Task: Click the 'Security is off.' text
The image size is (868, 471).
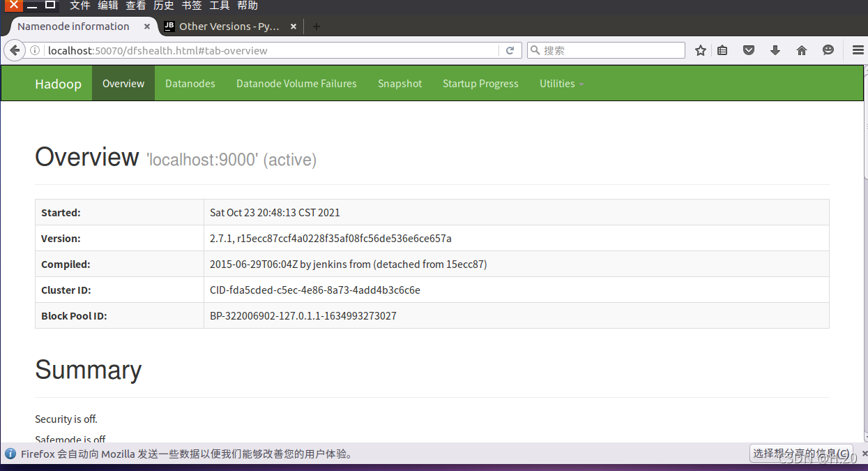Action: pyautogui.click(x=66, y=419)
